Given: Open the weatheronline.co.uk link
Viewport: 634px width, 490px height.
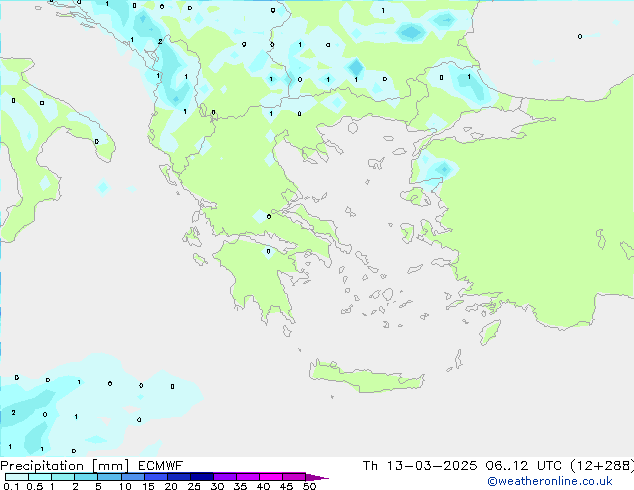Looking at the screenshot, I should (550, 481).
